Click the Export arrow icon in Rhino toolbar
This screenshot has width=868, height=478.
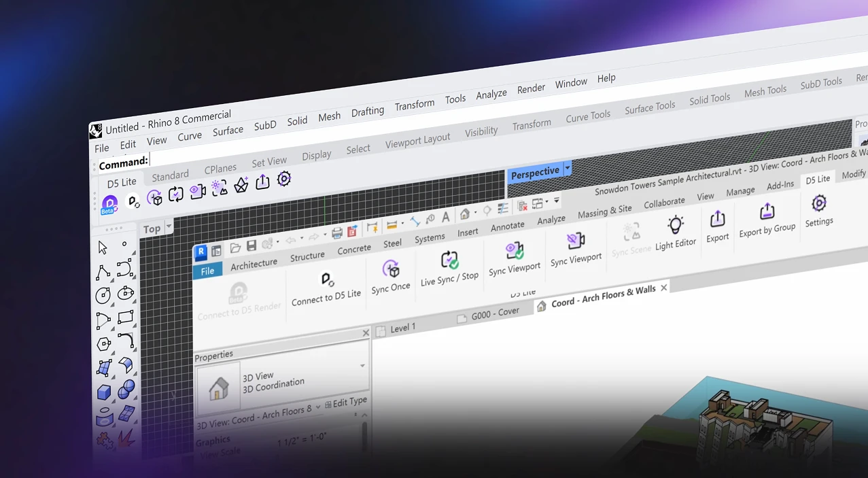coord(262,182)
